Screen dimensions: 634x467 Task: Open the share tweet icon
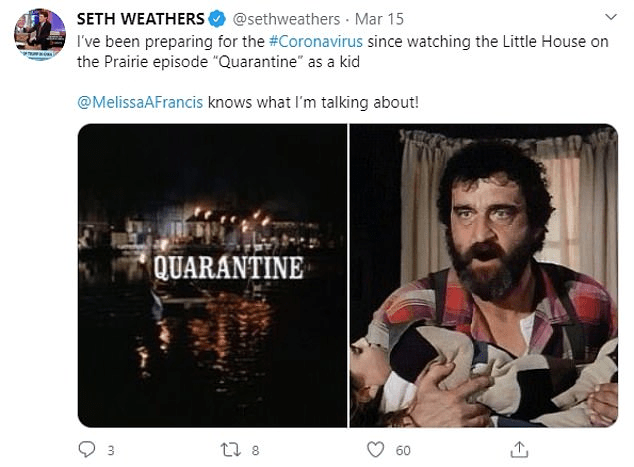(519, 448)
